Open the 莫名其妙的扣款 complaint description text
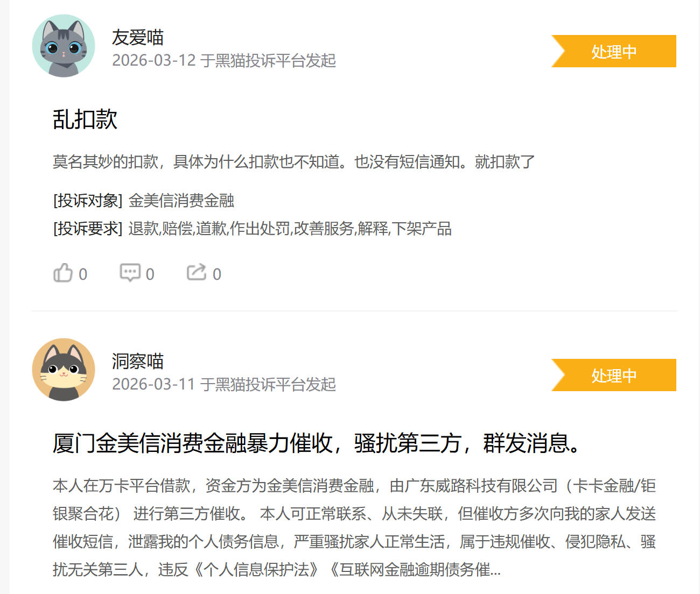The width and height of the screenshot is (700, 594). (x=294, y=162)
